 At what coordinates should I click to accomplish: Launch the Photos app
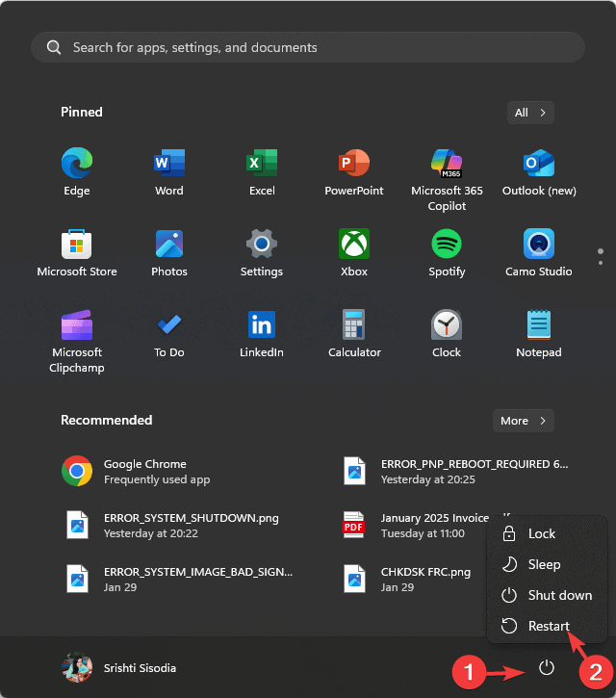point(169,252)
